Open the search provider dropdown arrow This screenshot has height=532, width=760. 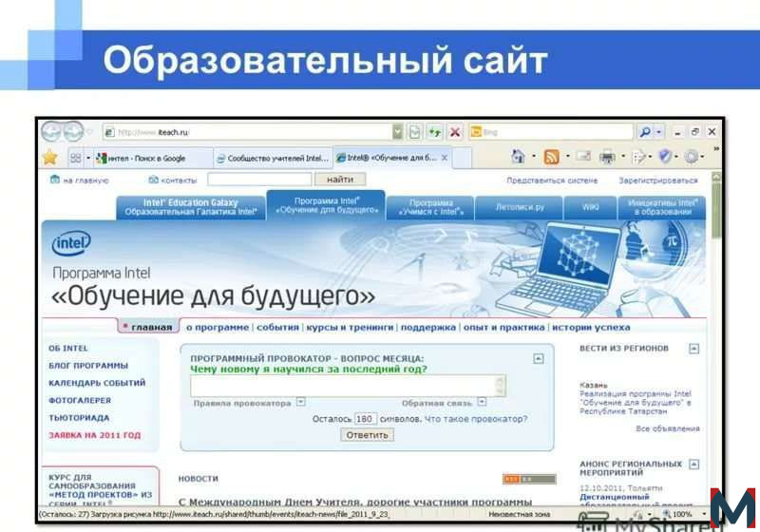pyautogui.click(x=658, y=132)
